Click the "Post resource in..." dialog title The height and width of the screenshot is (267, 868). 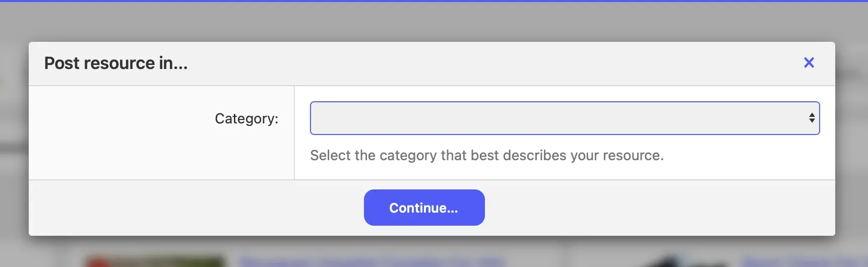tap(116, 63)
